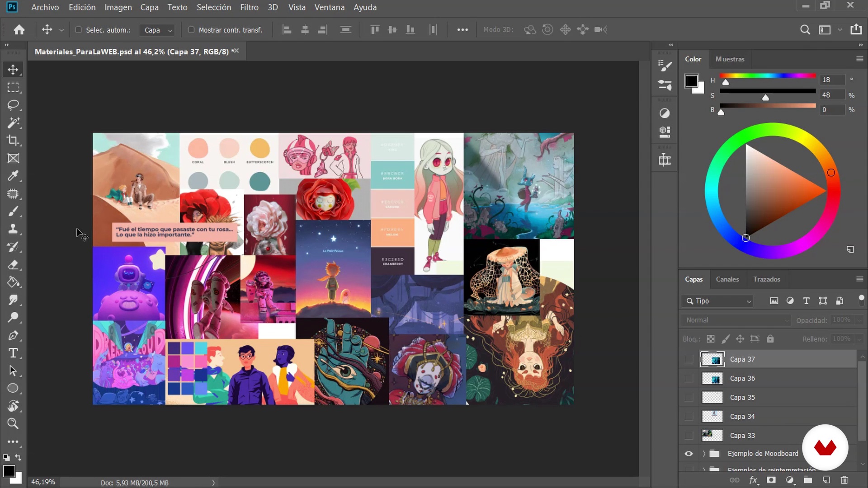Expand the Ejemplo de Moodboard group
868x488 pixels.
704,453
